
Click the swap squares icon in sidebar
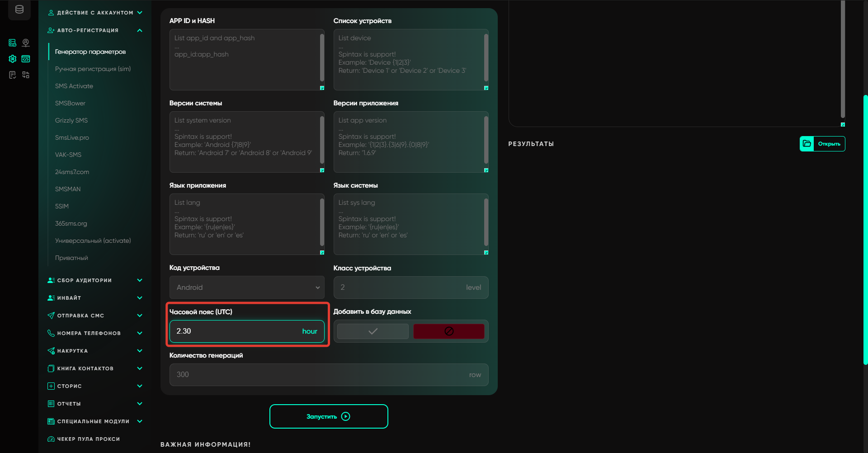click(26, 75)
